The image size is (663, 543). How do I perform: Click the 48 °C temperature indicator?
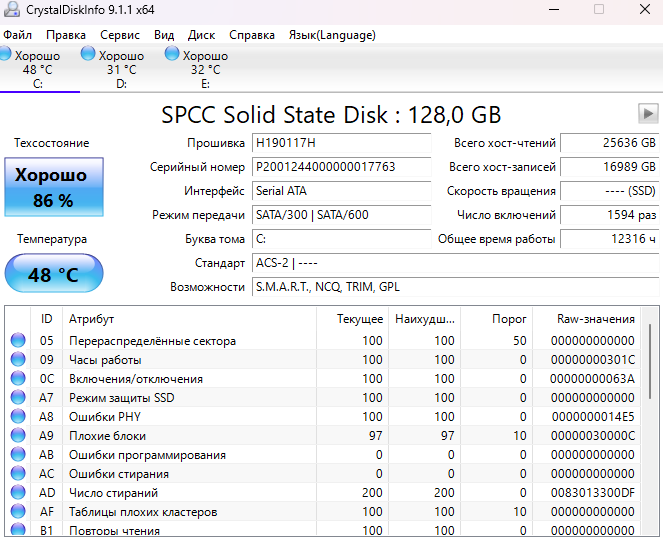pos(54,273)
